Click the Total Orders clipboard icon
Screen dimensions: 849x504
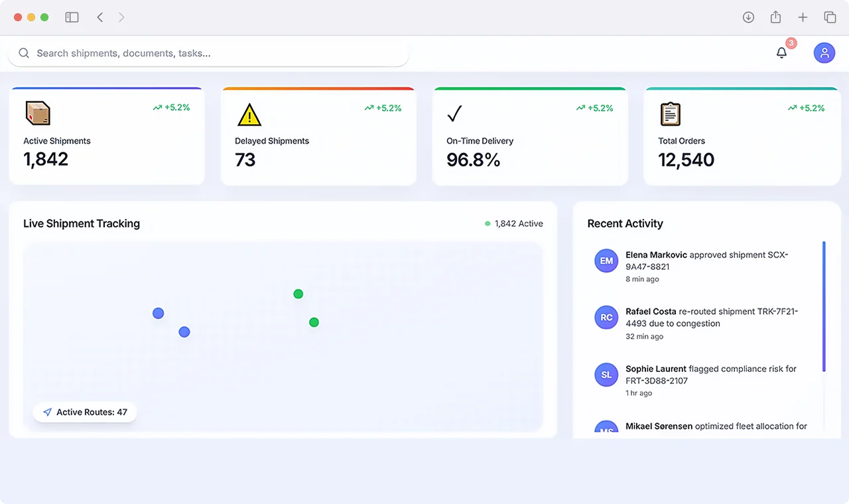click(x=671, y=114)
